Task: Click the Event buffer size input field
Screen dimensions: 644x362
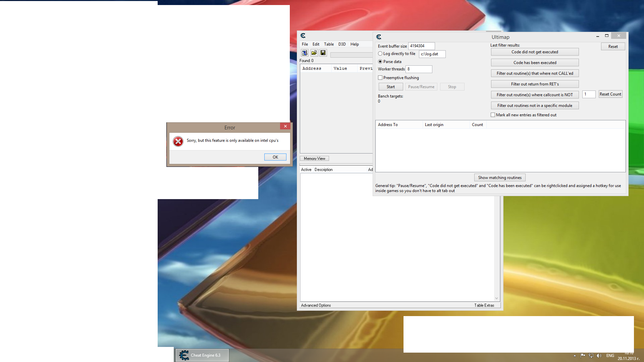Action: point(421,46)
